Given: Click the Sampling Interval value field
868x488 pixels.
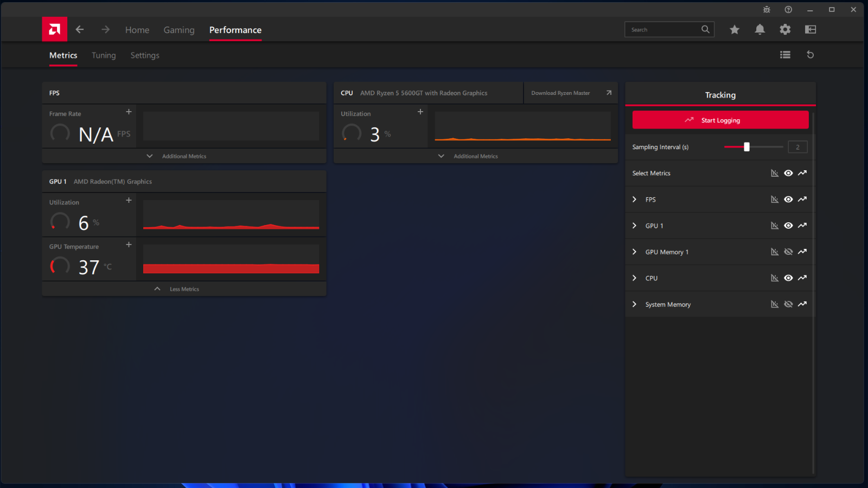Looking at the screenshot, I should (797, 147).
